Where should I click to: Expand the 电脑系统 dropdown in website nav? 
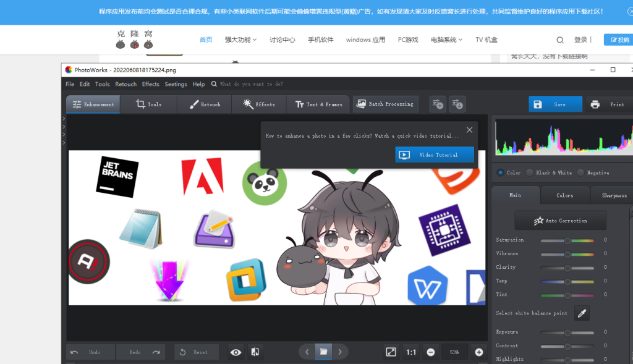click(446, 40)
